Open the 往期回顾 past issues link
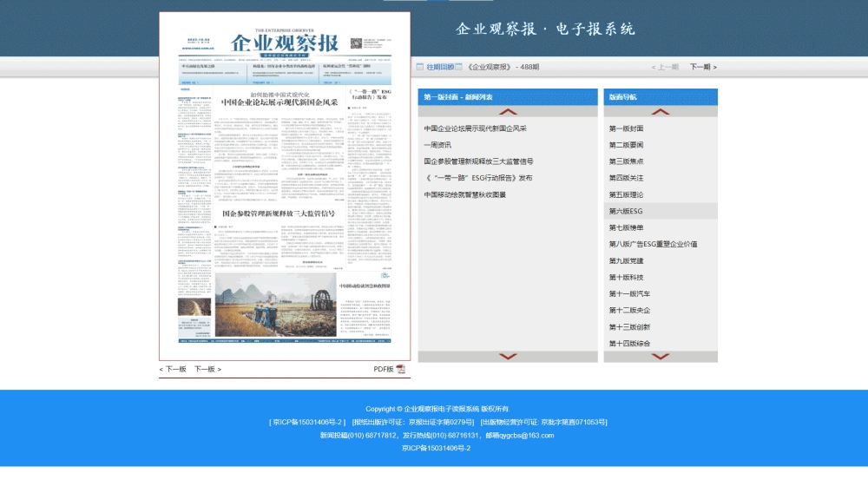Image resolution: width=868 pixels, height=493 pixels. (439, 67)
